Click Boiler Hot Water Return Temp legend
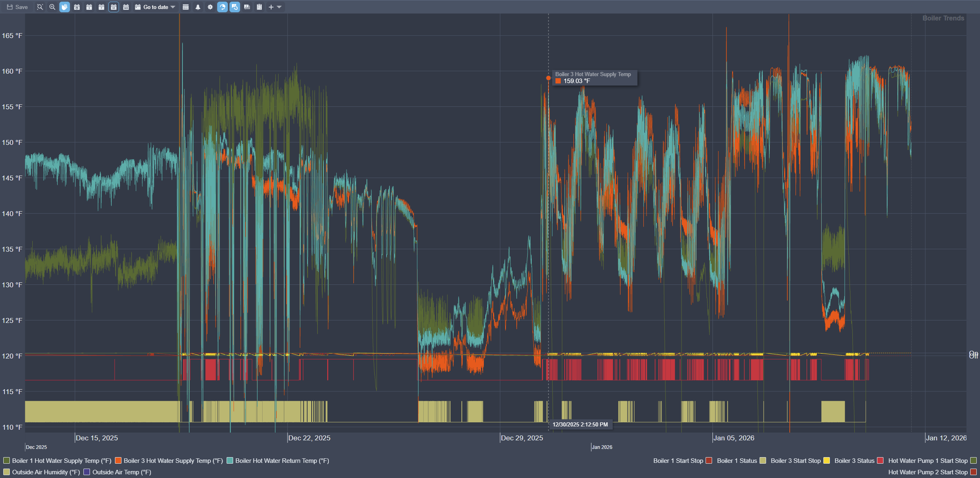 tap(282, 461)
